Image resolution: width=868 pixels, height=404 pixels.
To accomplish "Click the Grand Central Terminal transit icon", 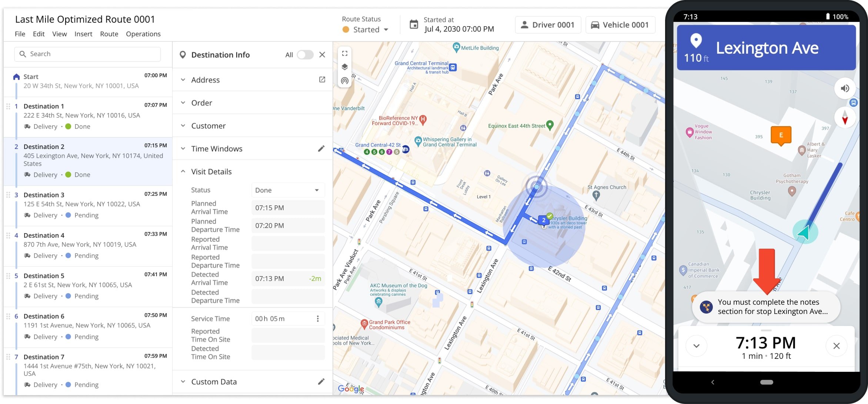I will (x=453, y=67).
